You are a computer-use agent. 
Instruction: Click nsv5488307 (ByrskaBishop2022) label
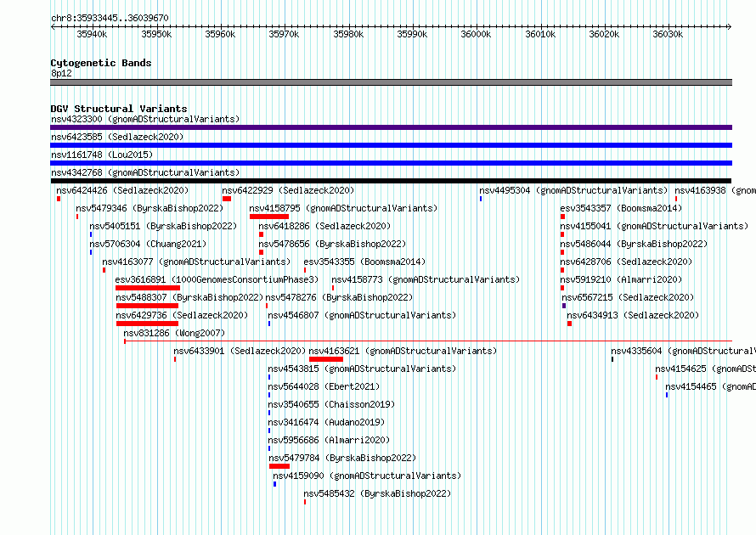[189, 297]
